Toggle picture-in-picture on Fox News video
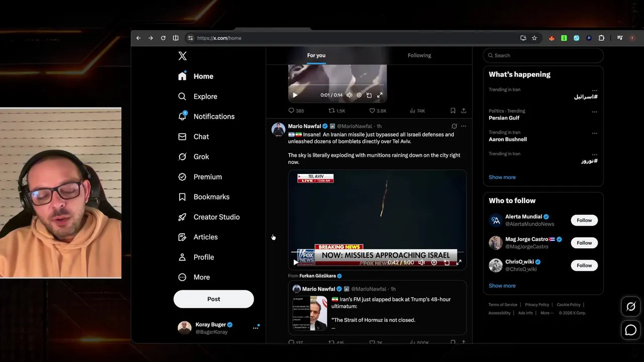 (x=446, y=262)
